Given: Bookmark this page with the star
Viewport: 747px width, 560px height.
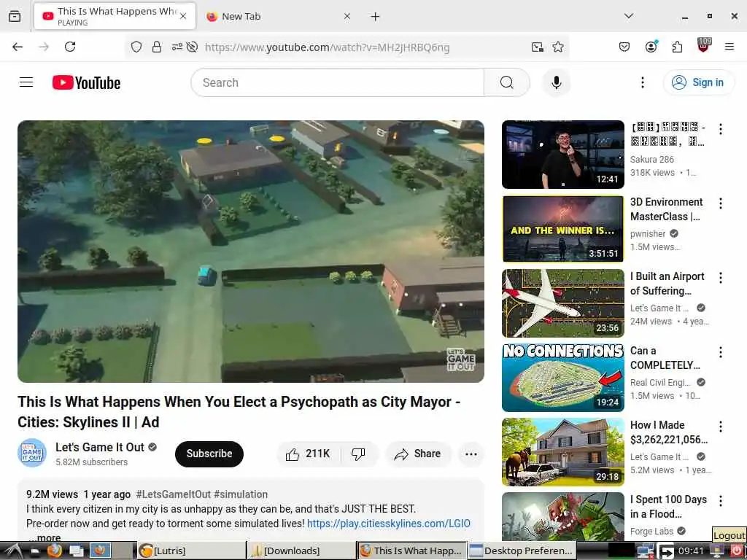Looking at the screenshot, I should 558,47.
